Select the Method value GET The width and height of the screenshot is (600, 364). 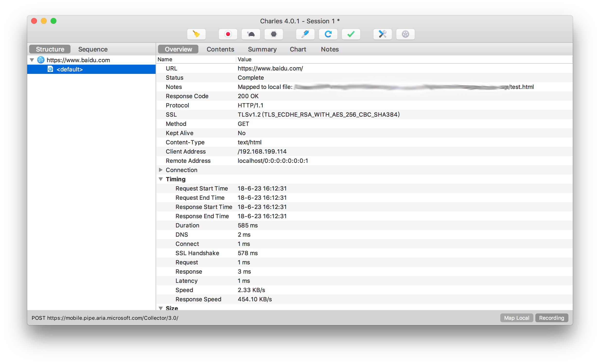(x=243, y=124)
